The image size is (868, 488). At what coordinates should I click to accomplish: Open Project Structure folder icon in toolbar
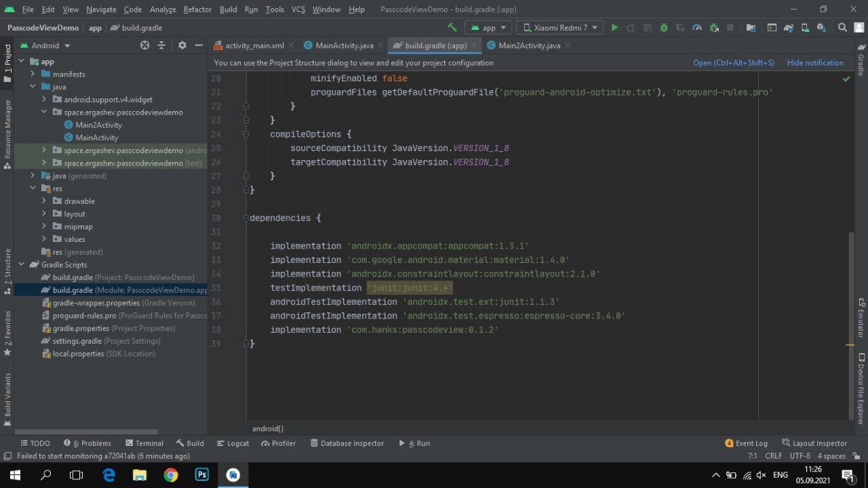751,28
